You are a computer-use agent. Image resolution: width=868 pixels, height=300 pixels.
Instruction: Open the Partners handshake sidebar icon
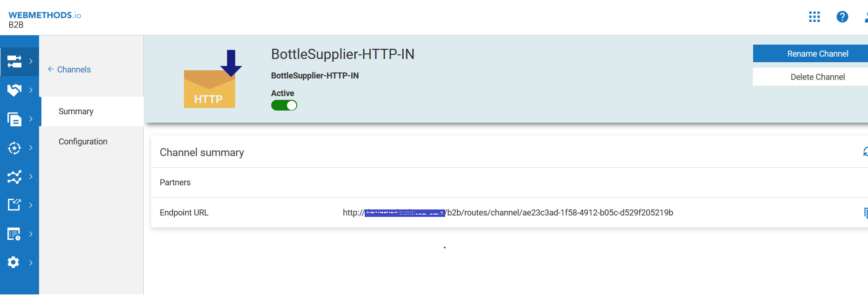(14, 90)
